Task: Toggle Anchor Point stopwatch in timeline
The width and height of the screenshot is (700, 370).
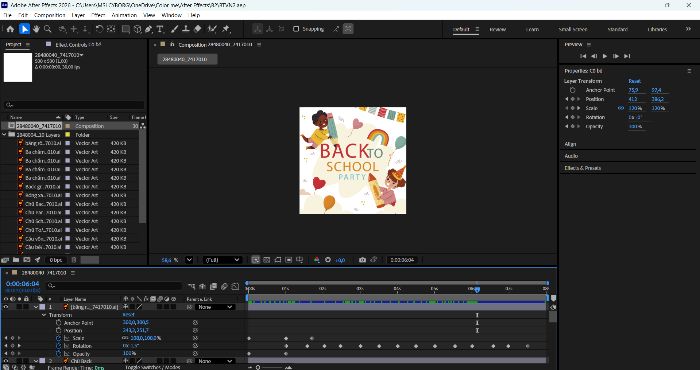Action: click(58, 323)
